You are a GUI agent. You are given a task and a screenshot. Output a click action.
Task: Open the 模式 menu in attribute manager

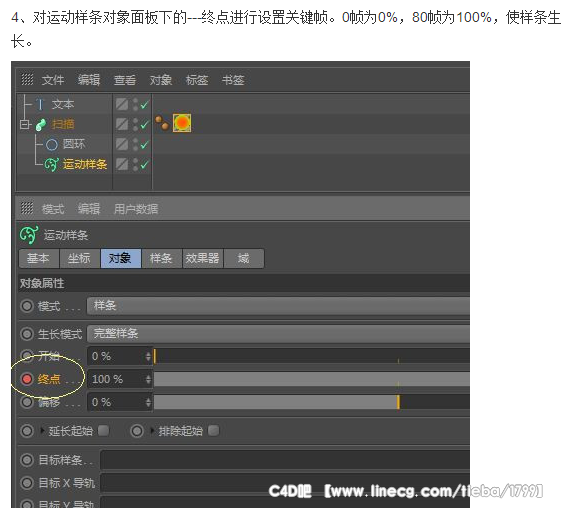pyautogui.click(x=53, y=209)
